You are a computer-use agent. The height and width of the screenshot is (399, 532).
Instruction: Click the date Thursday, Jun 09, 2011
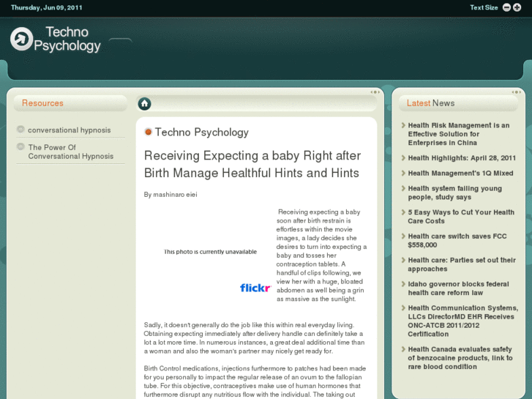47,7
